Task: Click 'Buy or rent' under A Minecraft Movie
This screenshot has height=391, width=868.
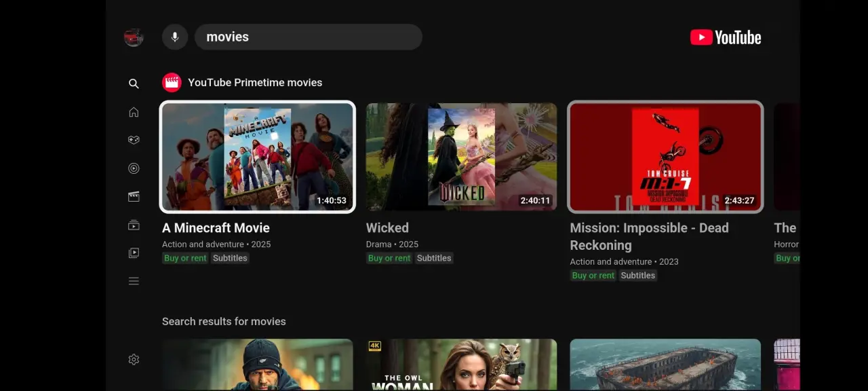Action: click(185, 258)
